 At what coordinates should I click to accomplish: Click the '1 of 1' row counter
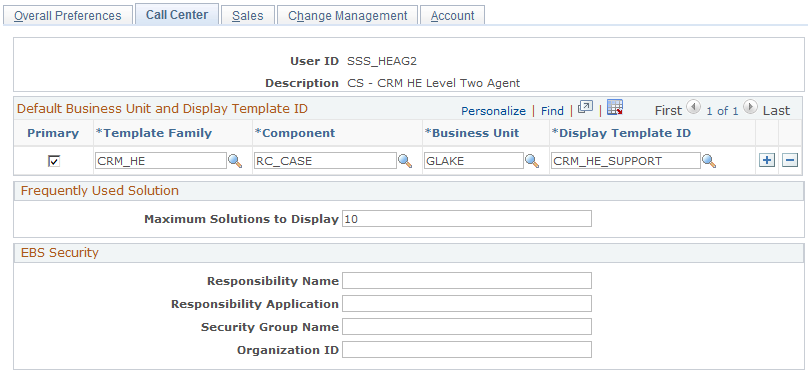722,111
